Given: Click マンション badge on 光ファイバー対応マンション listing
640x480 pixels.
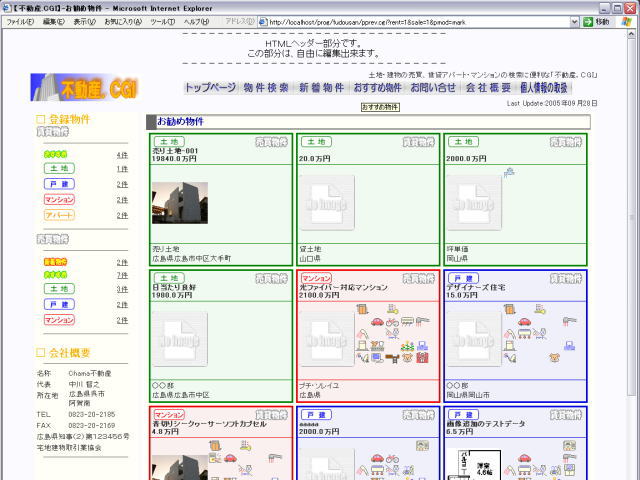Looking at the screenshot, I should pyautogui.click(x=316, y=278).
